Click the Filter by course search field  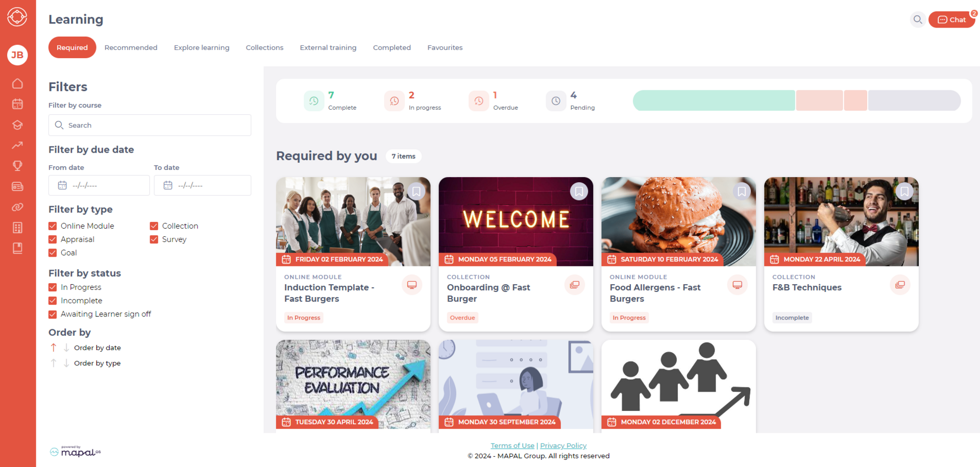tap(150, 125)
